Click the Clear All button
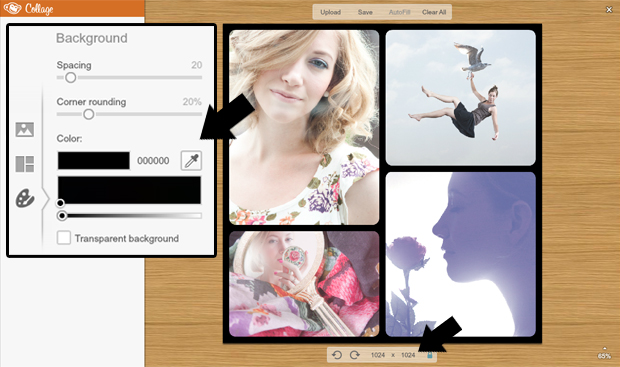 point(434,12)
